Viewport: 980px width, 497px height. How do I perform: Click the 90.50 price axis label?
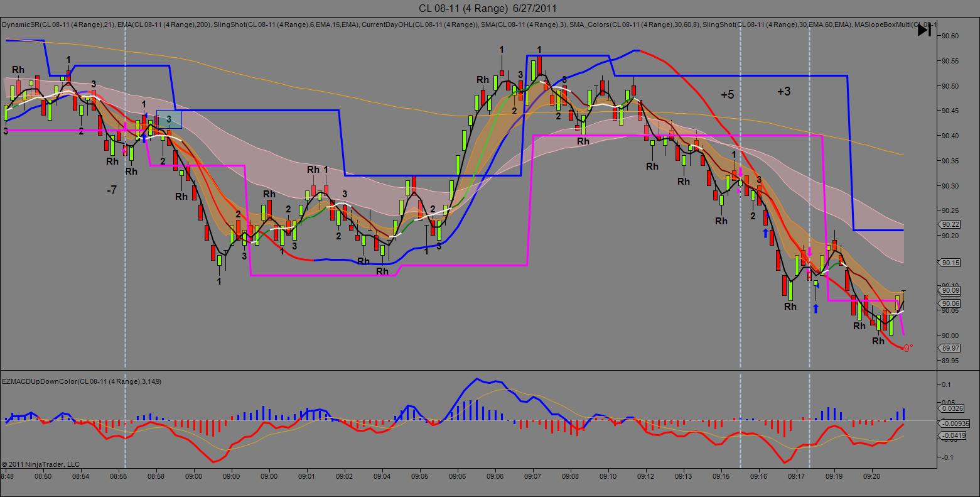click(x=950, y=86)
